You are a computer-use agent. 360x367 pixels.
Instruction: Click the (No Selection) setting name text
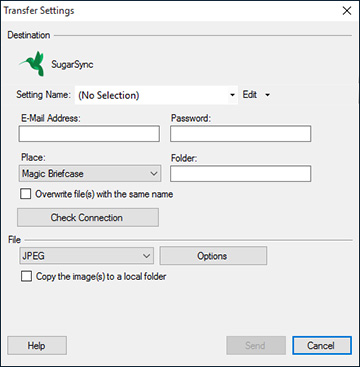point(108,96)
